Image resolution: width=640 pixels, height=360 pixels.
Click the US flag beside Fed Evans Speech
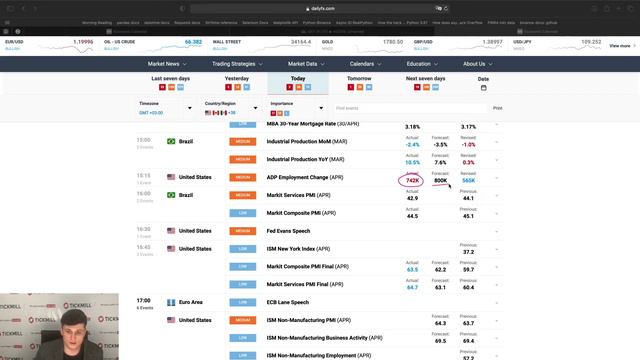(x=171, y=231)
